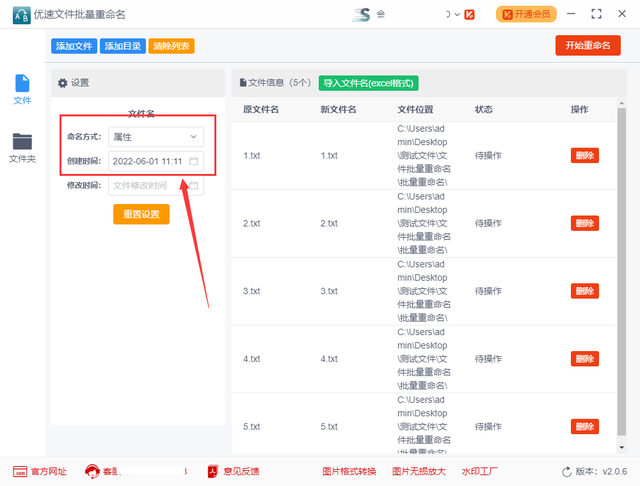Click the 创建时间 date input field

click(x=156, y=161)
